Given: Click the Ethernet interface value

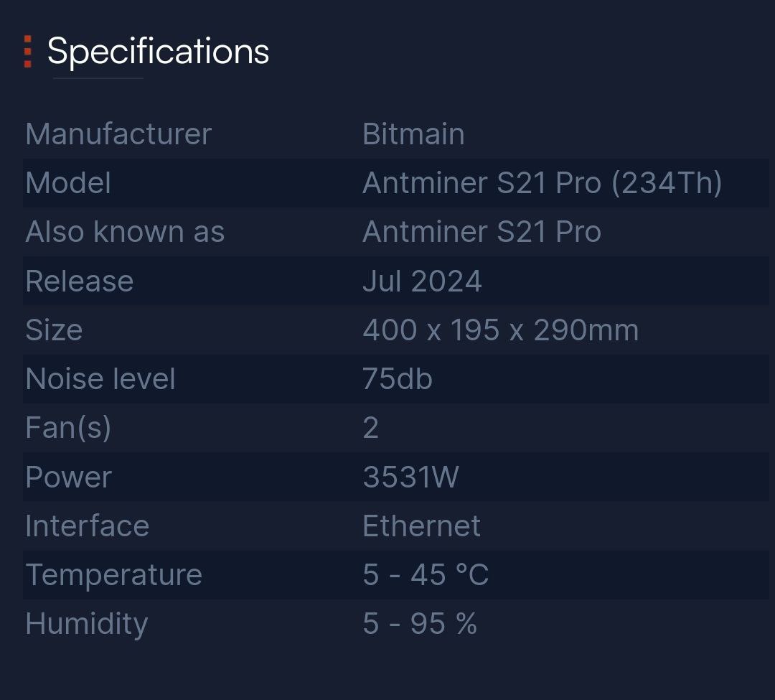Looking at the screenshot, I should tap(421, 526).
